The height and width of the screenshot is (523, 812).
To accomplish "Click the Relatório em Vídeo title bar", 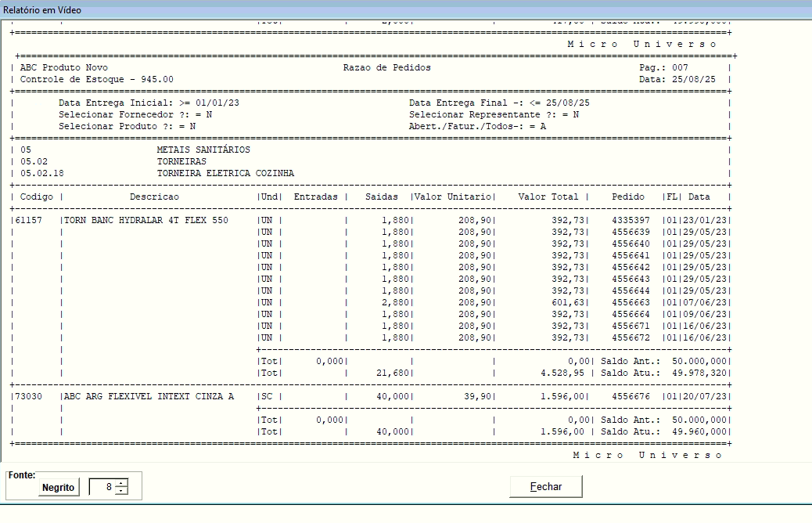I will tap(406, 10).
